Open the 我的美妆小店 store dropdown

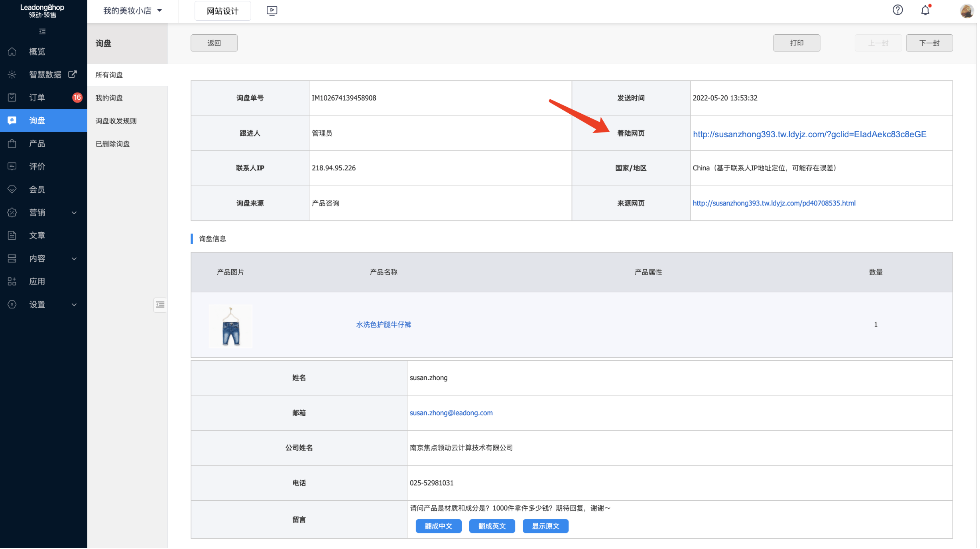pyautogui.click(x=133, y=11)
